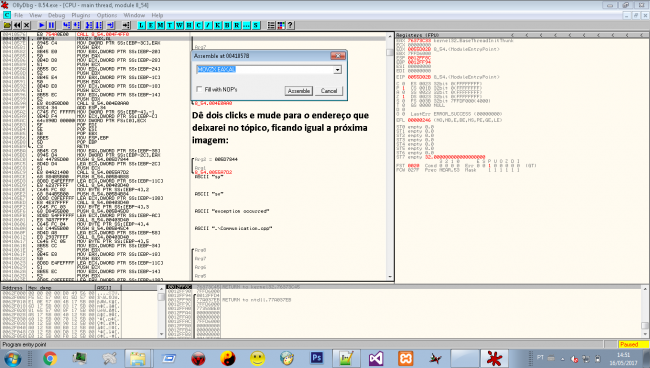Expand the assemble command dropdown arrow
This screenshot has width=650, height=368.
[x=337, y=70]
